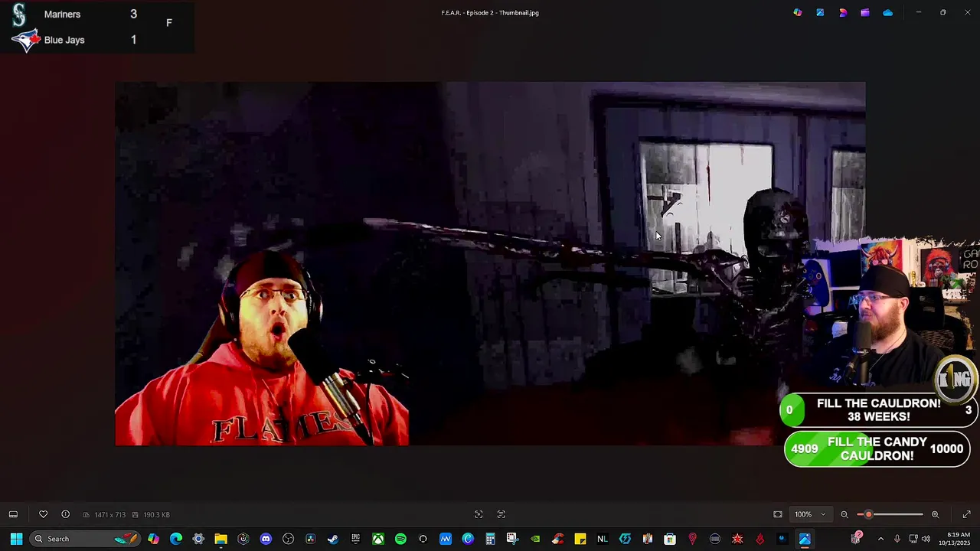Open Discord from the taskbar

coord(266,539)
